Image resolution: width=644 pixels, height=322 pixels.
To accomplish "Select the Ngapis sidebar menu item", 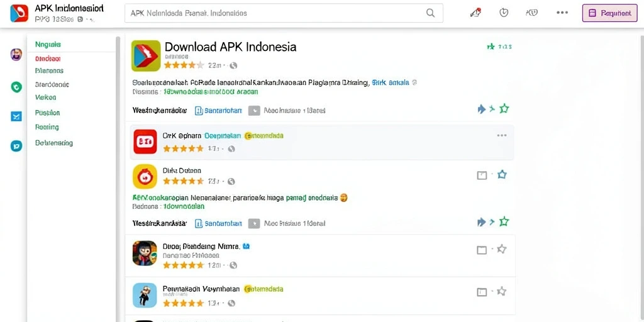I will click(x=48, y=45).
